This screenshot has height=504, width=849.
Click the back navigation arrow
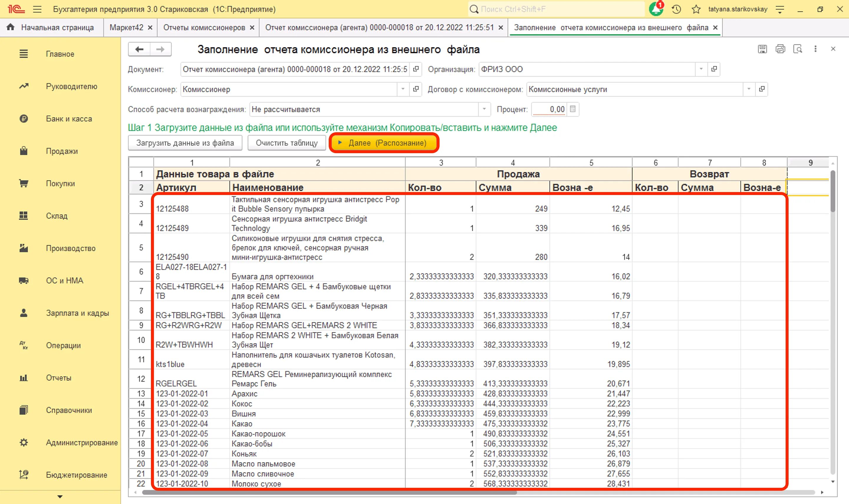point(139,49)
